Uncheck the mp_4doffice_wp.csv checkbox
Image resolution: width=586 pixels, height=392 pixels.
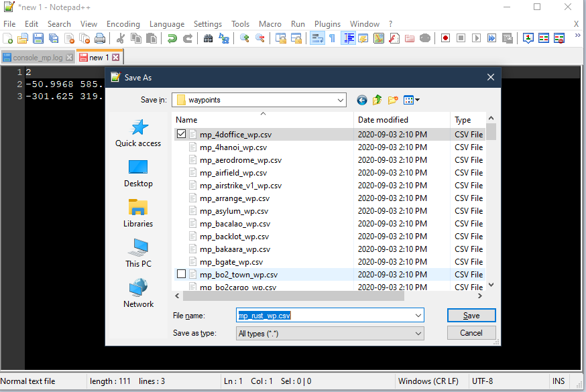(181, 134)
